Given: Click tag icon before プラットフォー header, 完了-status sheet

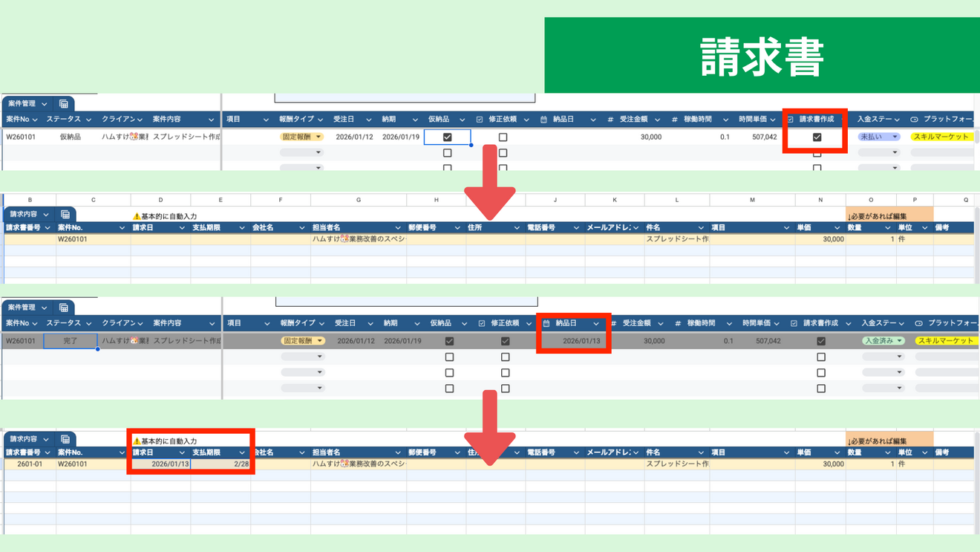Looking at the screenshot, I should (x=918, y=323).
